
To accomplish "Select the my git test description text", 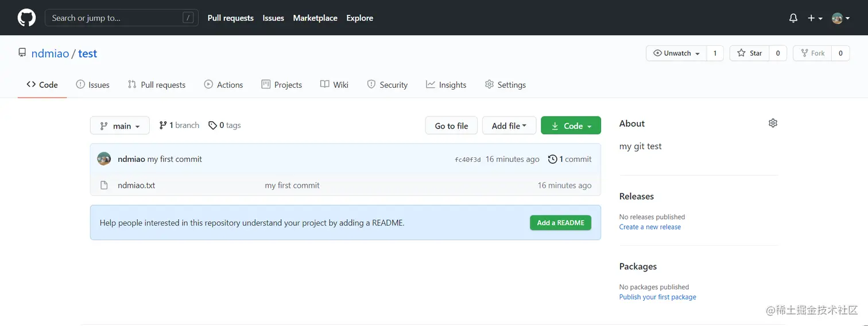I will click(x=641, y=146).
